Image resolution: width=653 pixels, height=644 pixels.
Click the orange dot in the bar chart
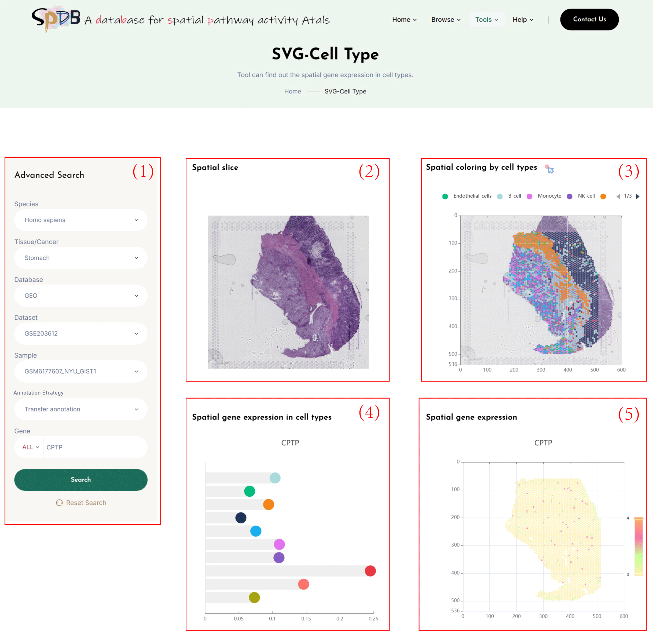(x=268, y=504)
